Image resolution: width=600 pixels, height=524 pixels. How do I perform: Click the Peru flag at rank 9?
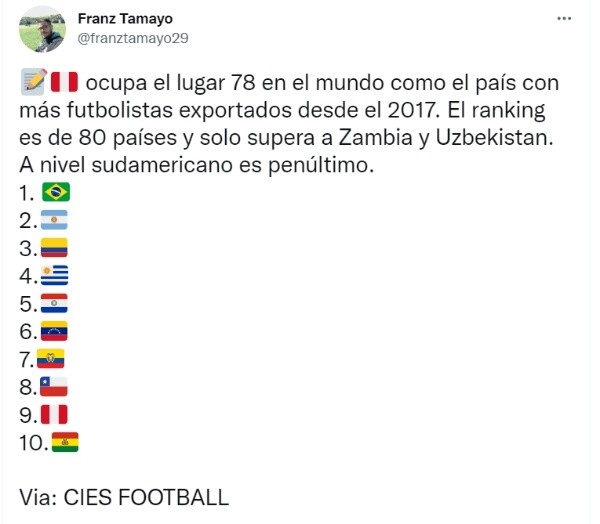pyautogui.click(x=52, y=415)
